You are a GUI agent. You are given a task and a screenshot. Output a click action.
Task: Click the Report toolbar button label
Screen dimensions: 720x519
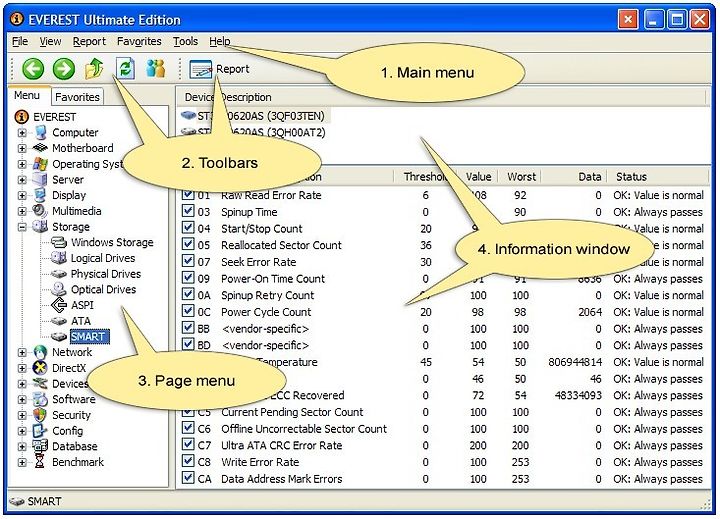click(232, 69)
